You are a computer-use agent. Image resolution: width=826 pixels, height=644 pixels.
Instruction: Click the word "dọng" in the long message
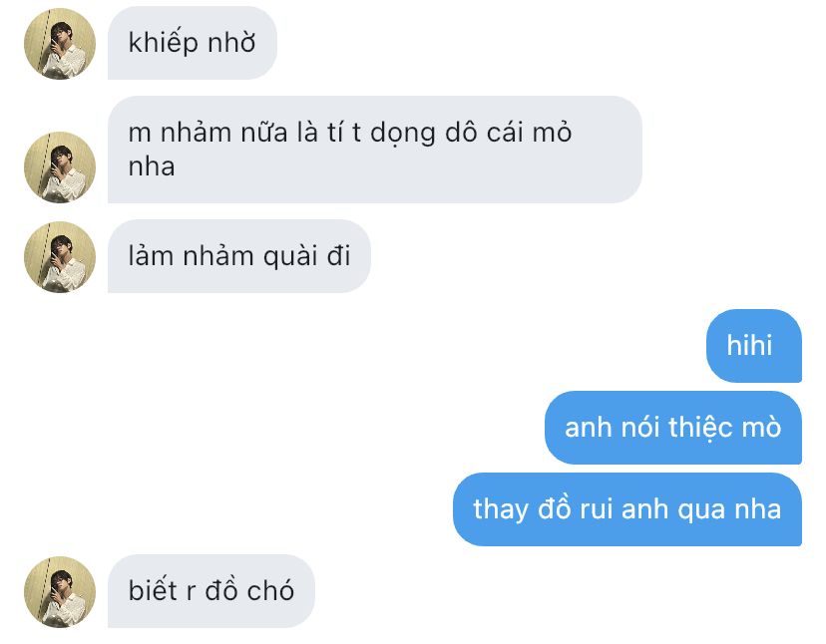(402, 133)
